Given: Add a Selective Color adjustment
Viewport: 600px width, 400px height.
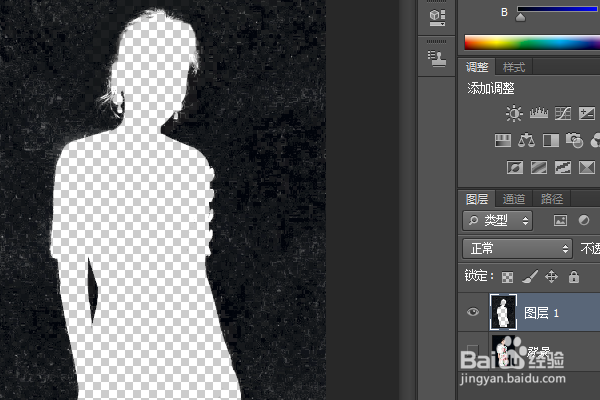Looking at the screenshot, I should click(x=587, y=167).
